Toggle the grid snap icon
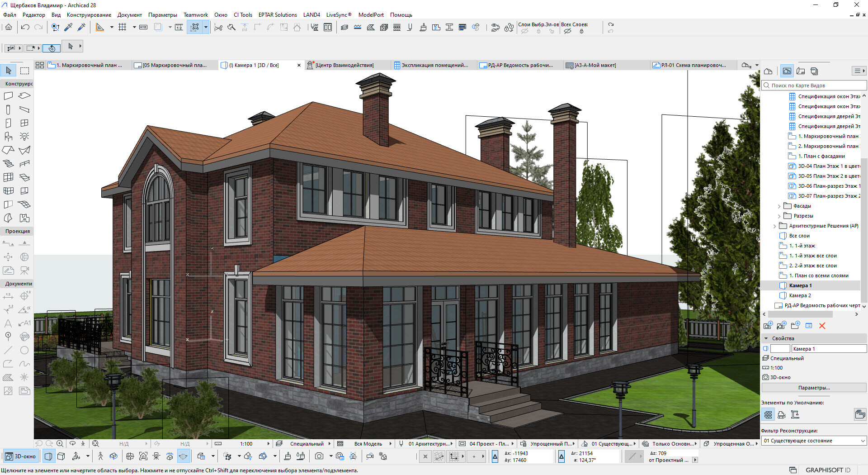The image size is (868, 475). [122, 28]
